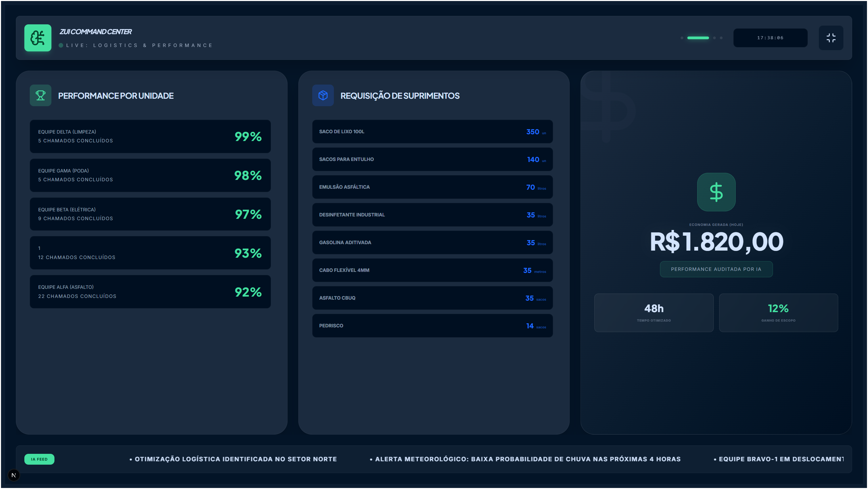Select the 12 chamados concluídos card
The width and height of the screenshot is (868, 489).
(x=150, y=253)
